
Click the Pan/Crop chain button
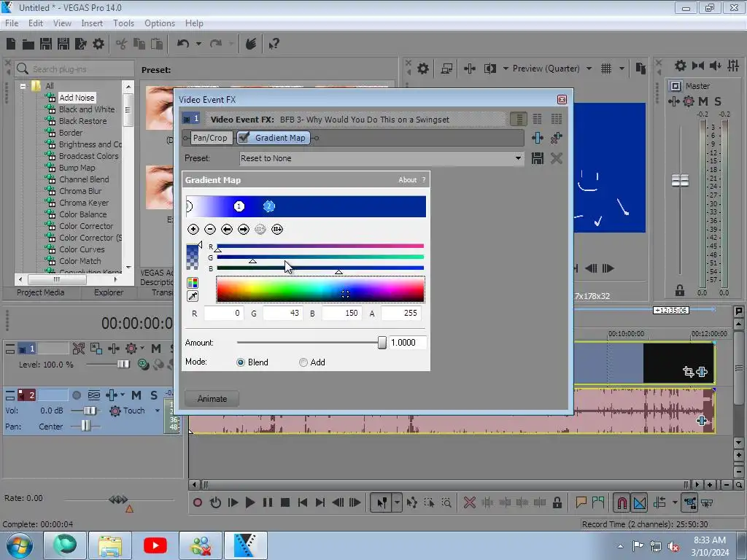click(x=210, y=138)
